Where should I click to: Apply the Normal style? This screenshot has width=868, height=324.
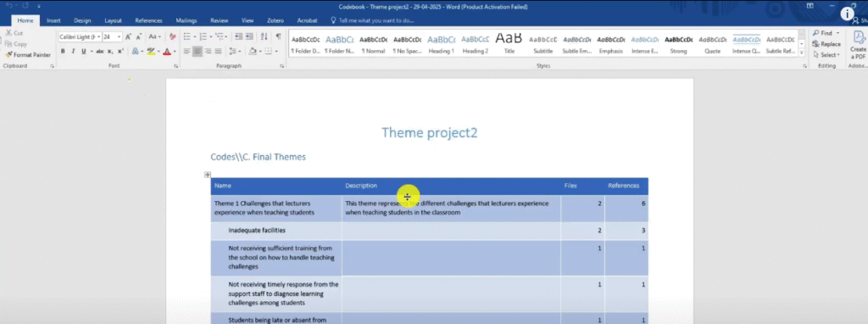coord(374,44)
